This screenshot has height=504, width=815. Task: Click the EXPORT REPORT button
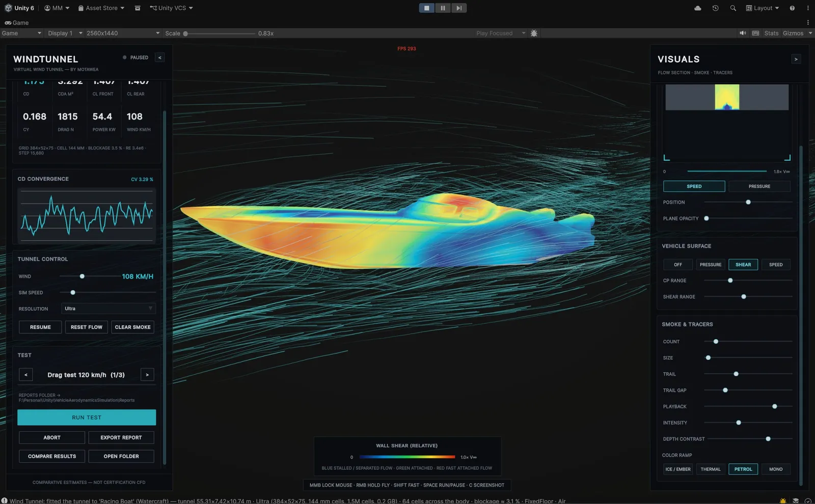[121, 438]
